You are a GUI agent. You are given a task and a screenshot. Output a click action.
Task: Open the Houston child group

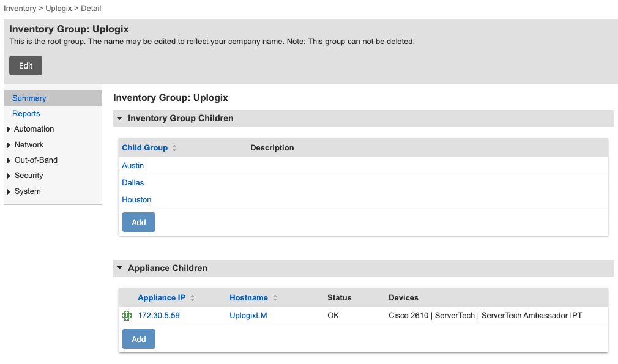click(x=136, y=200)
